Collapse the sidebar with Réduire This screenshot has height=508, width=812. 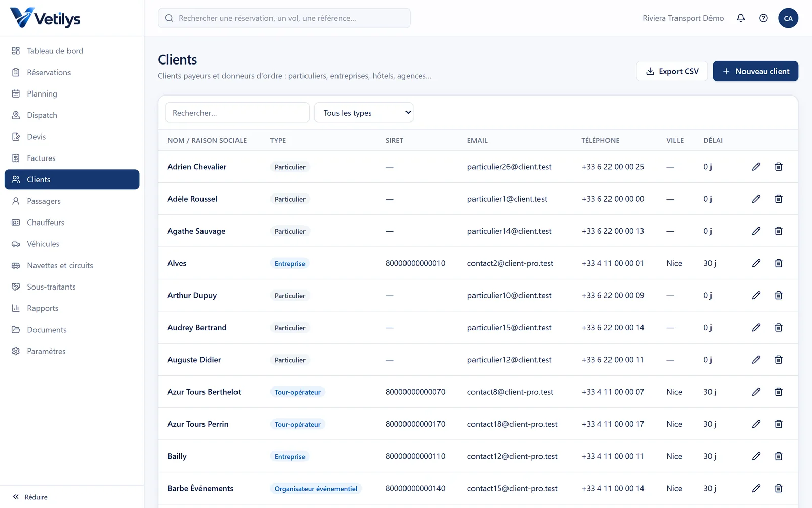pos(30,497)
